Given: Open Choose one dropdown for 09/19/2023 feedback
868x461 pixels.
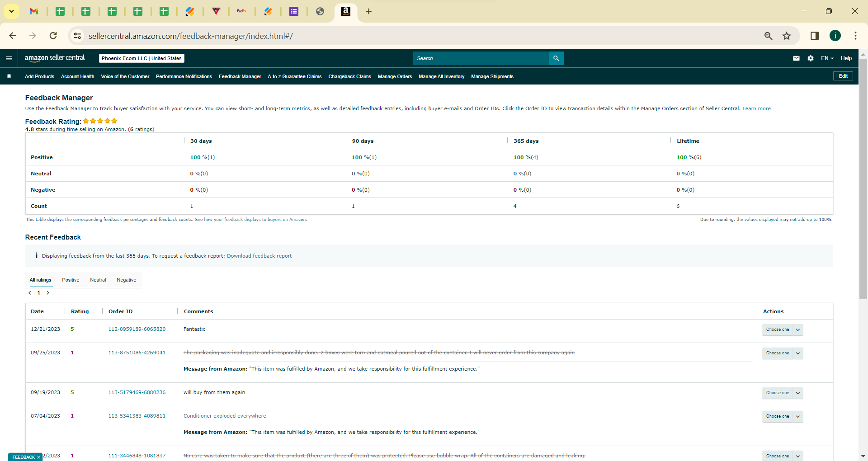Looking at the screenshot, I should [782, 393].
